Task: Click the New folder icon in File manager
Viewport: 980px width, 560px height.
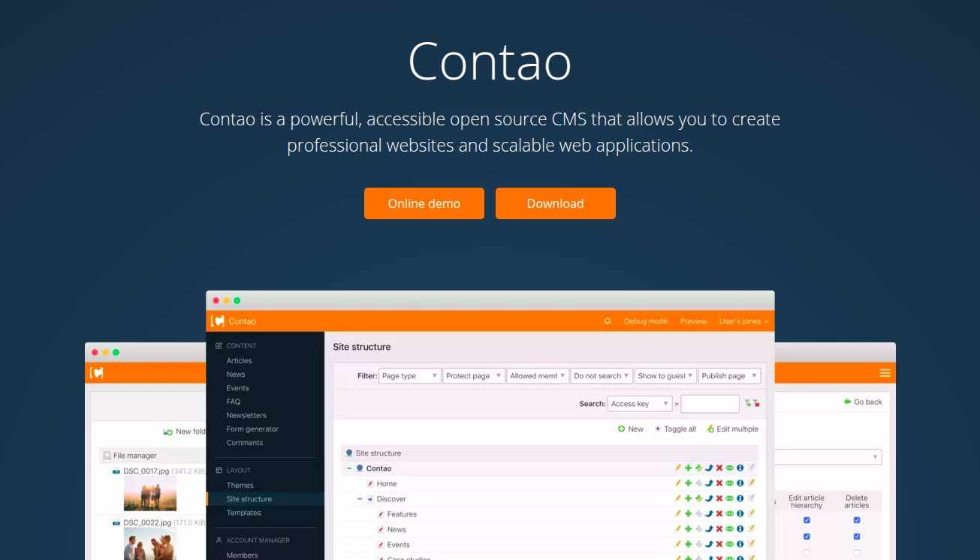Action: [168, 432]
